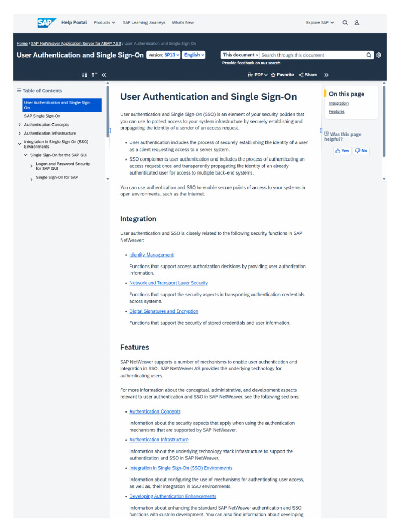Open Network and Transport Layer Security link
399x532 pixels.
[169, 283]
